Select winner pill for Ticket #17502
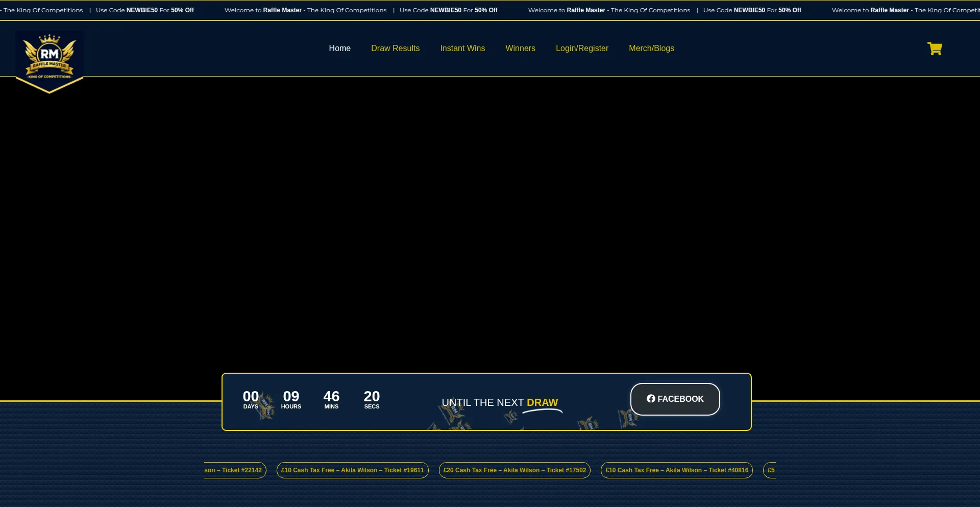Image resolution: width=980 pixels, height=507 pixels. (514, 470)
